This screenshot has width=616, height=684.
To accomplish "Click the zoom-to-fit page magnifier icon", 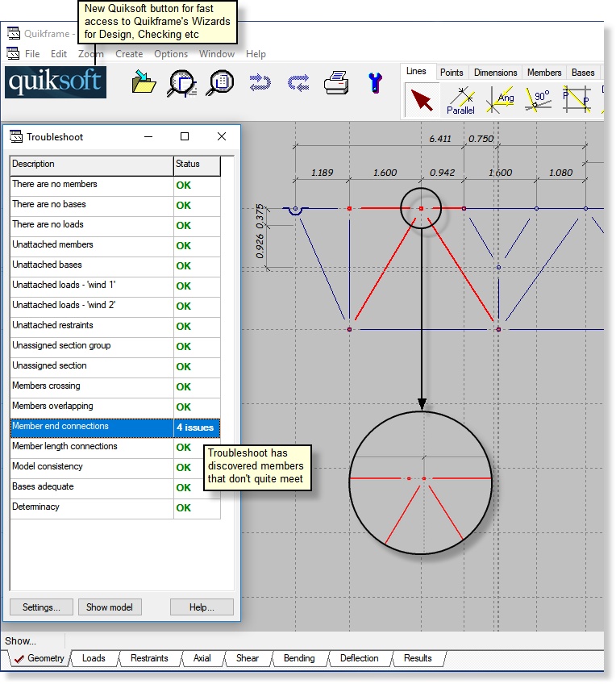I will 221,82.
